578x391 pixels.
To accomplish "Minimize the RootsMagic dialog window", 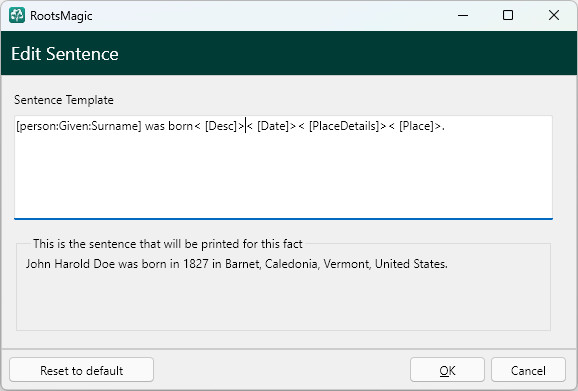I will (x=463, y=15).
